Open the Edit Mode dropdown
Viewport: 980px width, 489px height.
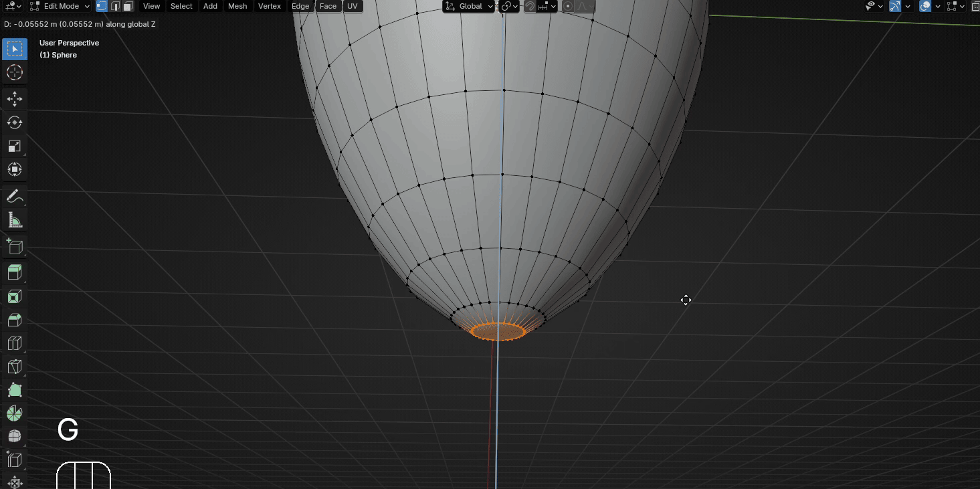(x=60, y=6)
